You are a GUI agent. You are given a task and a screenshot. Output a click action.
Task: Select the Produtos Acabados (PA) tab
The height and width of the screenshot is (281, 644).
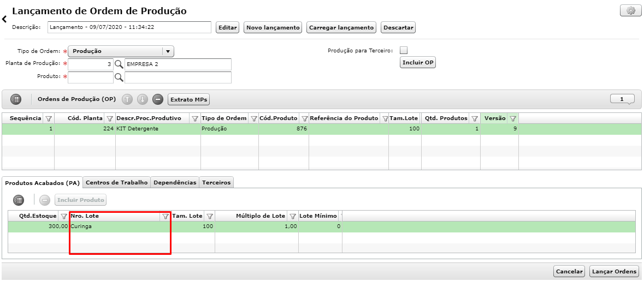[42, 183]
